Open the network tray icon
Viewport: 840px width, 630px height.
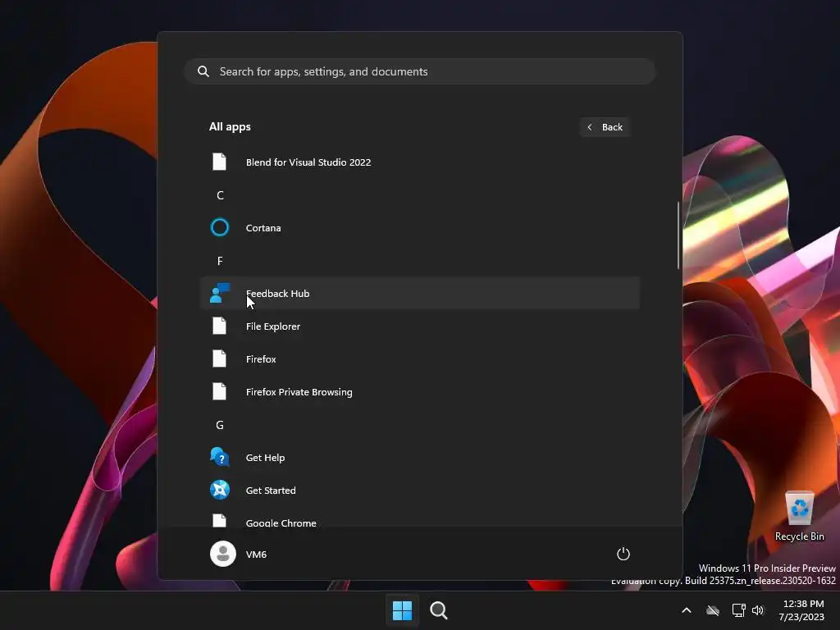(739, 610)
